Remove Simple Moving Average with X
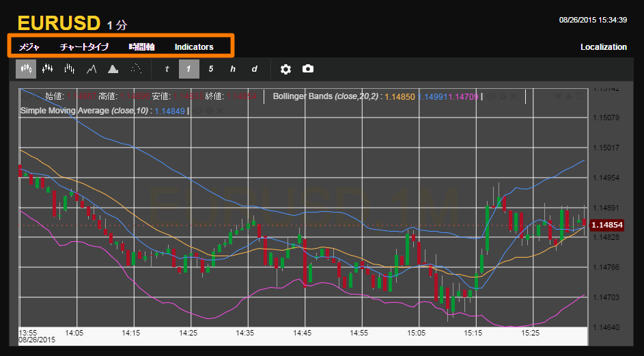 pyautogui.click(x=220, y=111)
